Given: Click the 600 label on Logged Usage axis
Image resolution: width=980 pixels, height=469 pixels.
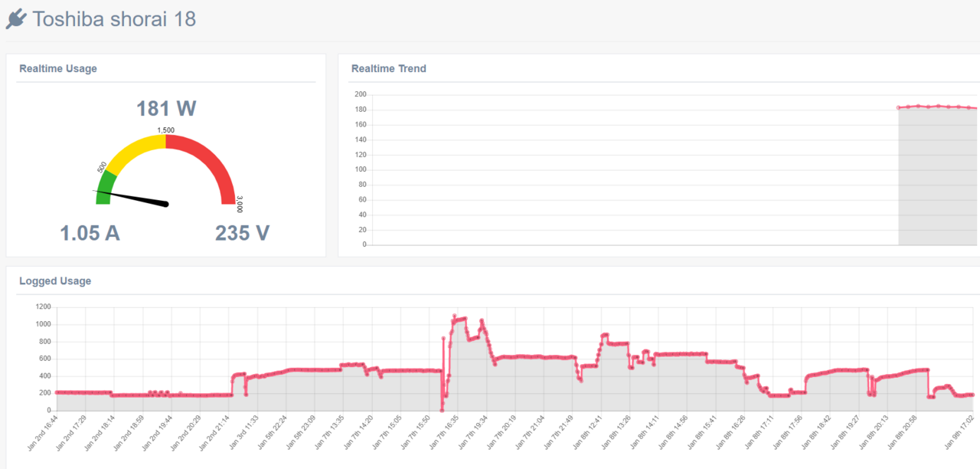Looking at the screenshot, I should [x=45, y=359].
